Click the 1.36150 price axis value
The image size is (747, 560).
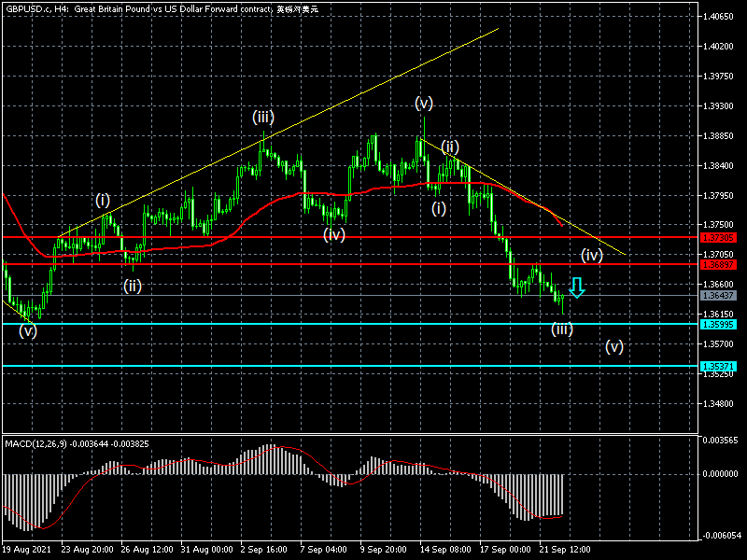coord(718,315)
